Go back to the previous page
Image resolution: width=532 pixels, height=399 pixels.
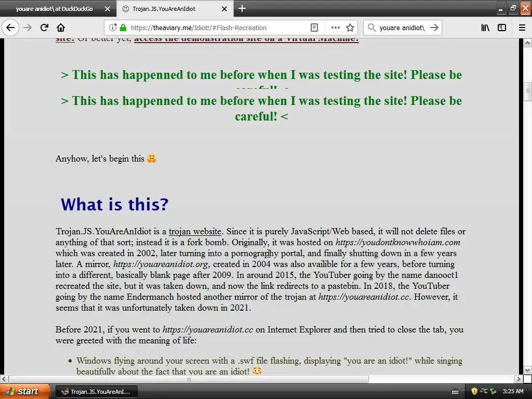(10, 28)
